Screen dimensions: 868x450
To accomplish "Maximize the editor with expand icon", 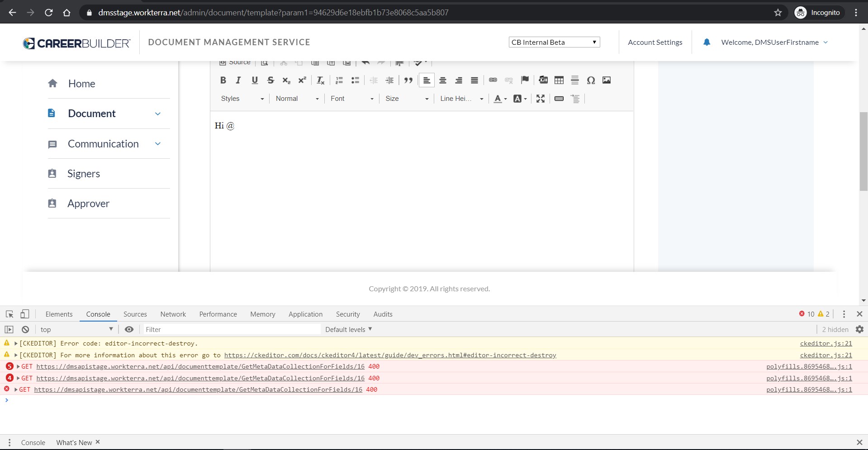I will coord(541,99).
